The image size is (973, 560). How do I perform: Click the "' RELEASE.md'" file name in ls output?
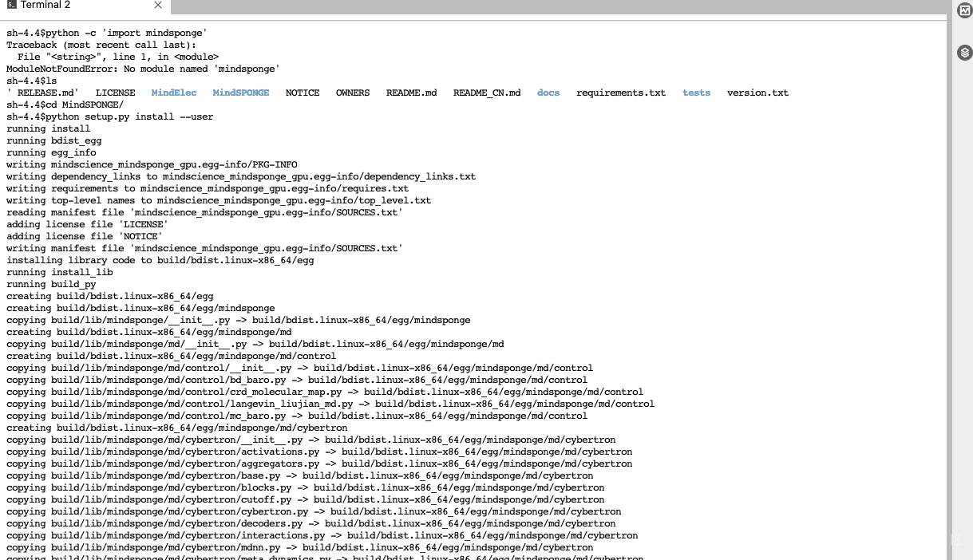pos(43,93)
